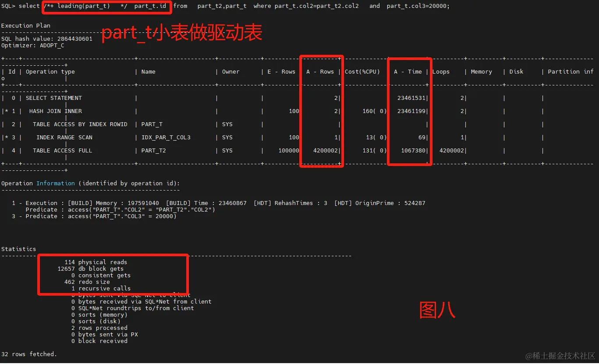This screenshot has width=599, height=364.
Task: Click the COL3 = 20000 predicate line
Action: click(x=94, y=216)
